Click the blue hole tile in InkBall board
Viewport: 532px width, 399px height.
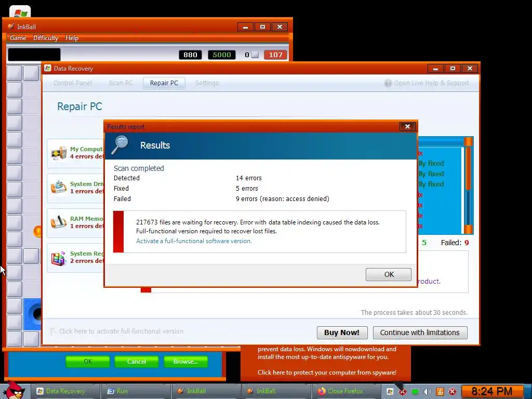pyautogui.click(x=33, y=314)
